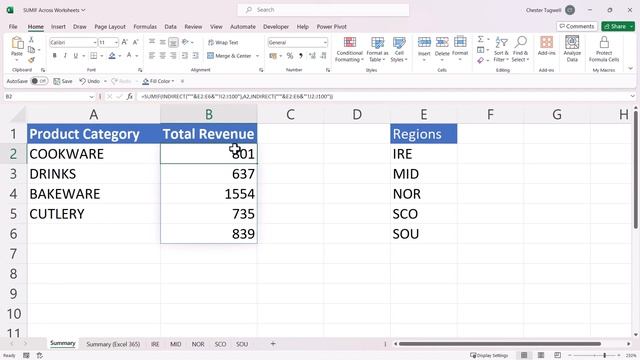Click the Fill down icon
Screen dimensions: 640x360
tap(481, 50)
